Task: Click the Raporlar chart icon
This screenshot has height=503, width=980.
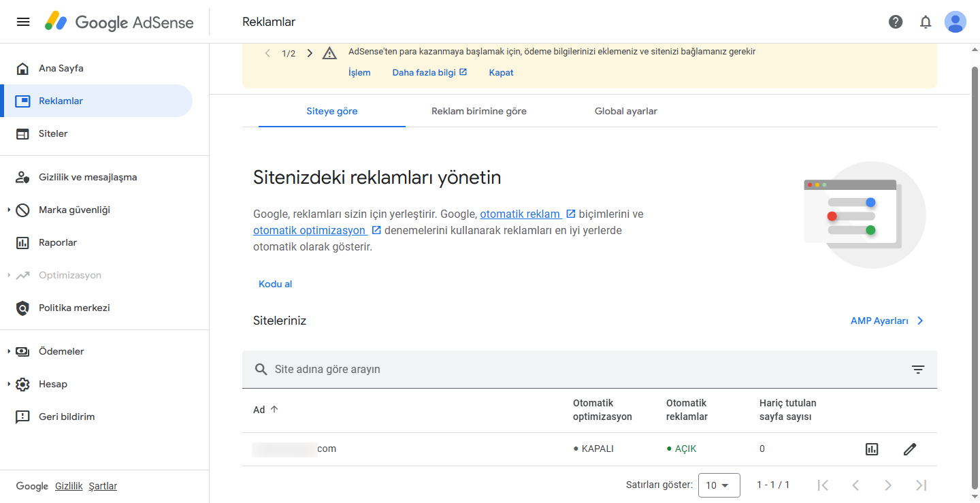Action: coord(22,242)
